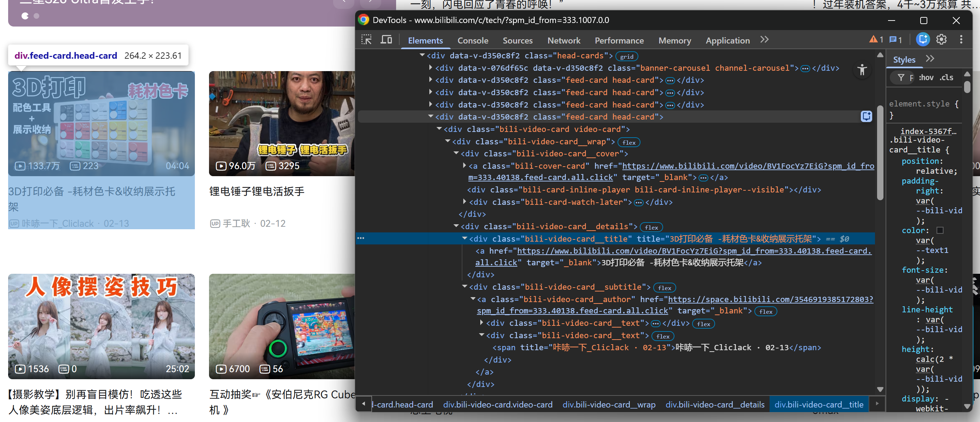Activate the inspect element picker icon
This screenshot has width=980, height=422.
[366, 40]
